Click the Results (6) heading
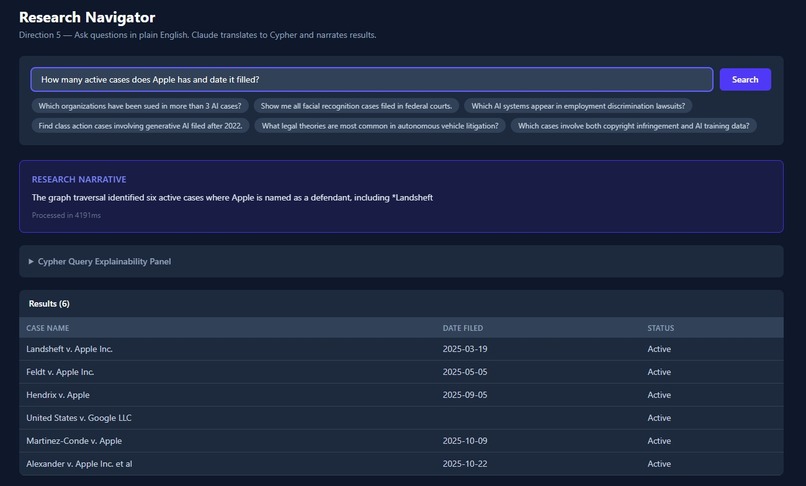 pos(49,303)
